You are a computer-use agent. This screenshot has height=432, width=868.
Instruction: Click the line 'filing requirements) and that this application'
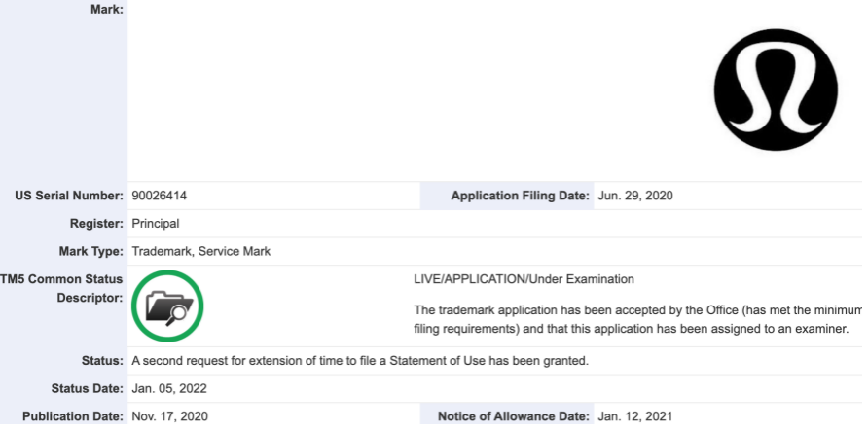632,329
